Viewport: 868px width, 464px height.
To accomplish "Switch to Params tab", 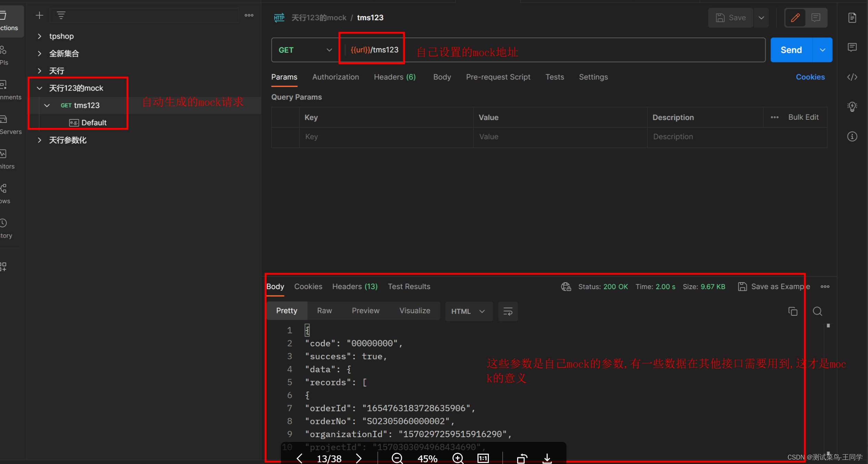I will click(x=284, y=77).
